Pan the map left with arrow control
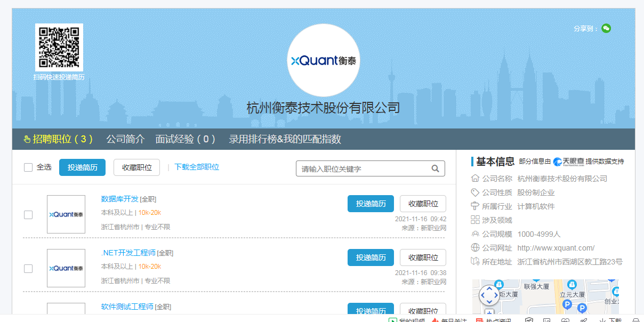Viewport: 644px width, 322px height. (x=483, y=294)
